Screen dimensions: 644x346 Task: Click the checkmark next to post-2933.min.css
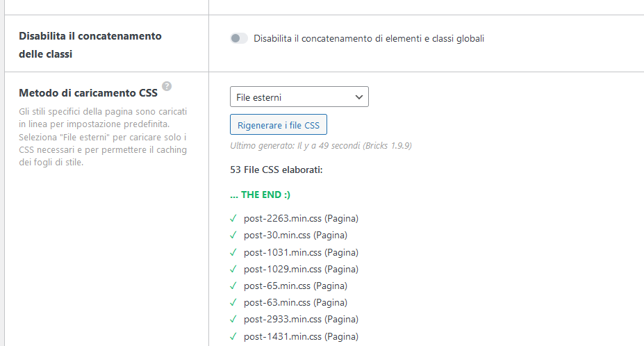233,319
